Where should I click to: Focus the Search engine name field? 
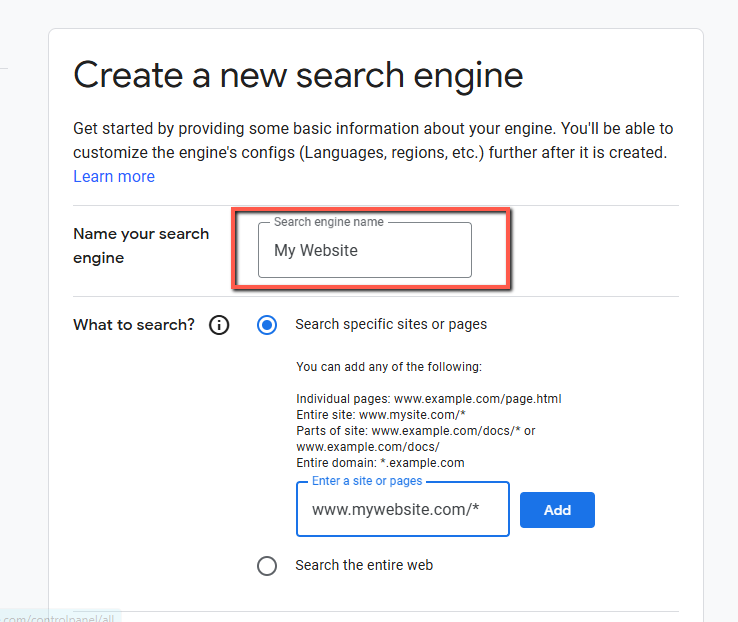point(365,250)
